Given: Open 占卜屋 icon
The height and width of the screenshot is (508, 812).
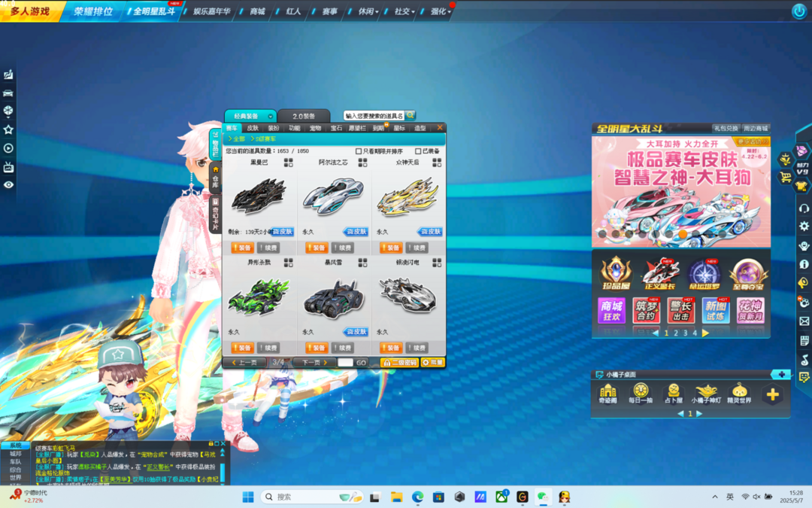Looking at the screenshot, I should pos(673,394).
